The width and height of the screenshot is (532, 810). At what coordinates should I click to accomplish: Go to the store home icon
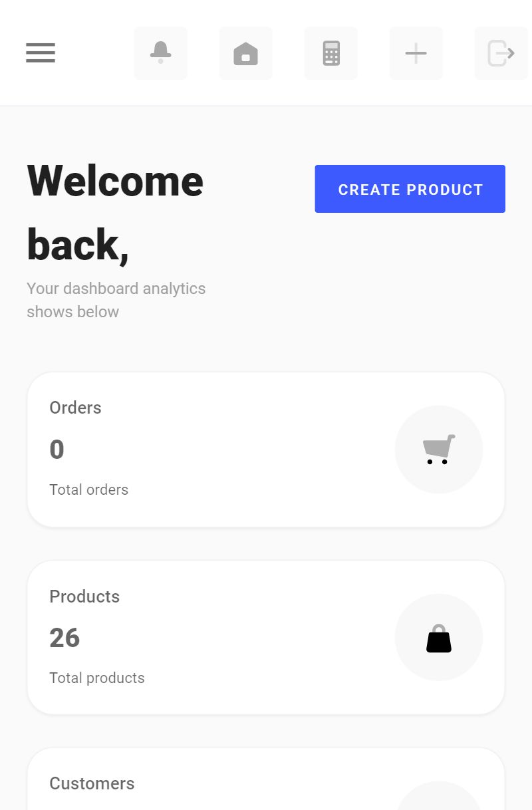tap(246, 53)
